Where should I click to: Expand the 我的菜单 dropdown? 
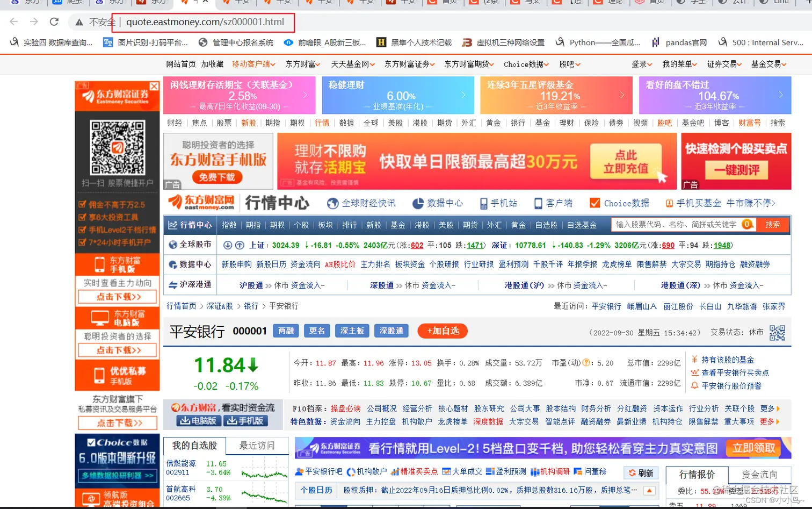tap(679, 64)
